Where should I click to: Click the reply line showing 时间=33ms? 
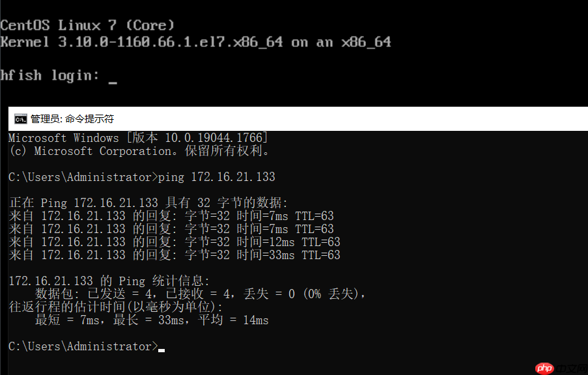click(x=174, y=255)
